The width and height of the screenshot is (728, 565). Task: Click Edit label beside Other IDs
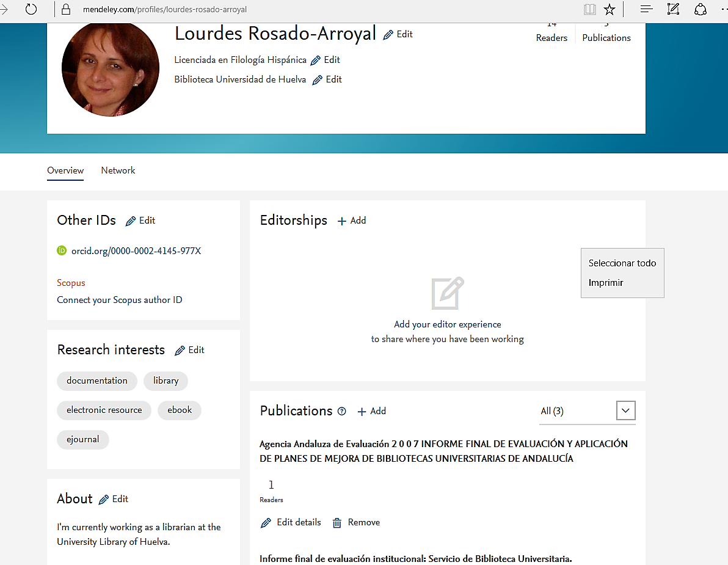click(x=147, y=221)
